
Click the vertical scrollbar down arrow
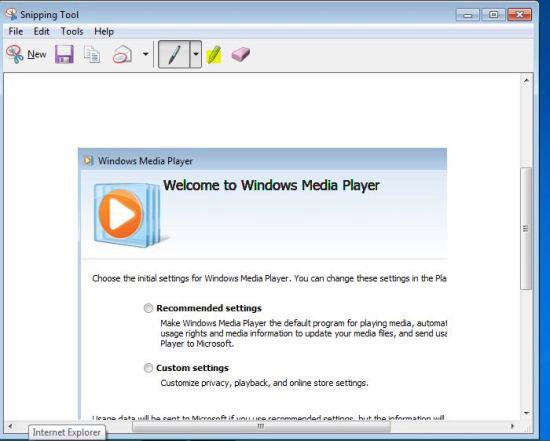tap(526, 413)
